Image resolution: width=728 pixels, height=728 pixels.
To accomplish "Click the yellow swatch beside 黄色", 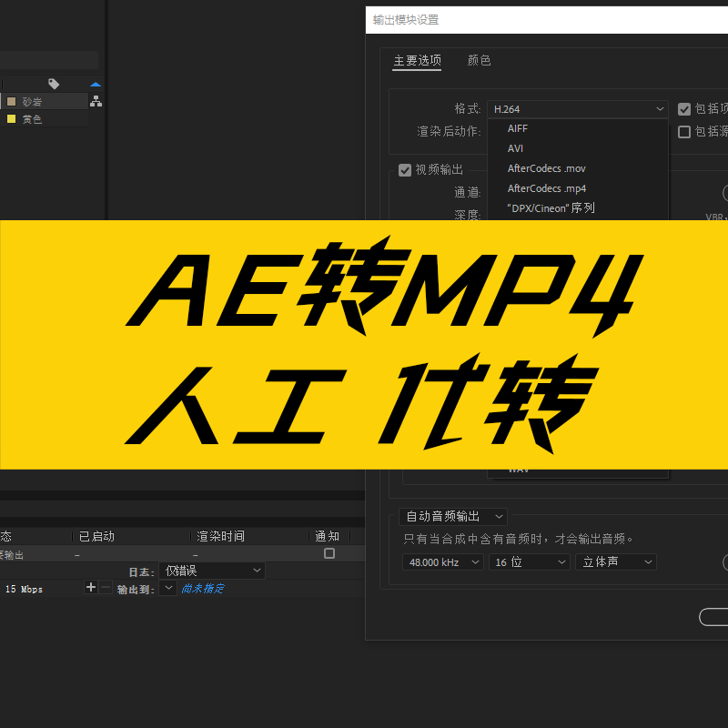I will (x=11, y=119).
